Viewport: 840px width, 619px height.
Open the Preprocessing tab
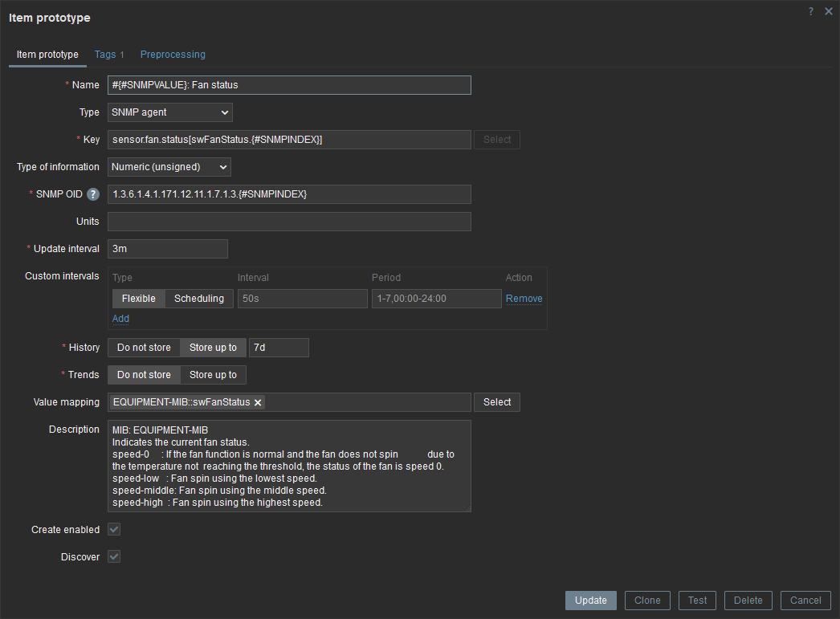click(173, 55)
